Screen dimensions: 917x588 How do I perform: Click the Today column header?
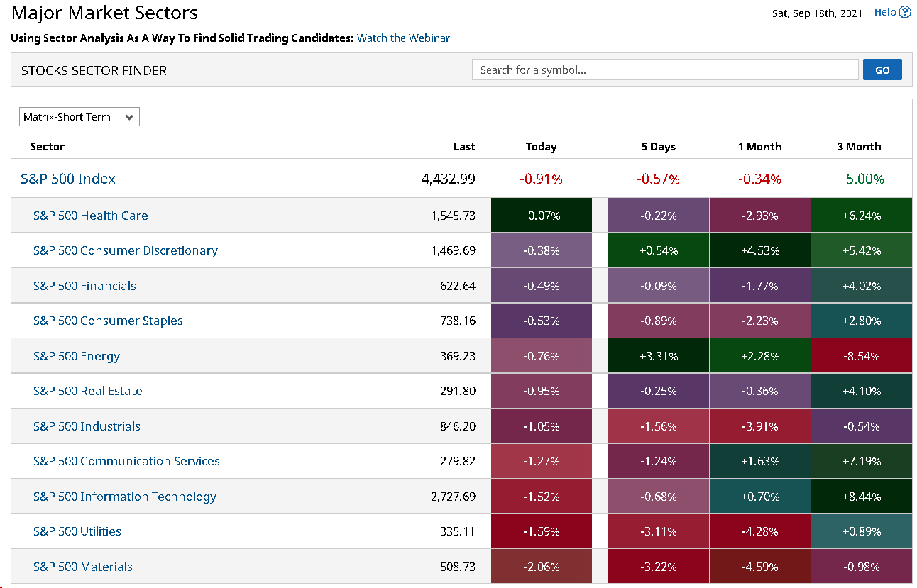pyautogui.click(x=541, y=147)
